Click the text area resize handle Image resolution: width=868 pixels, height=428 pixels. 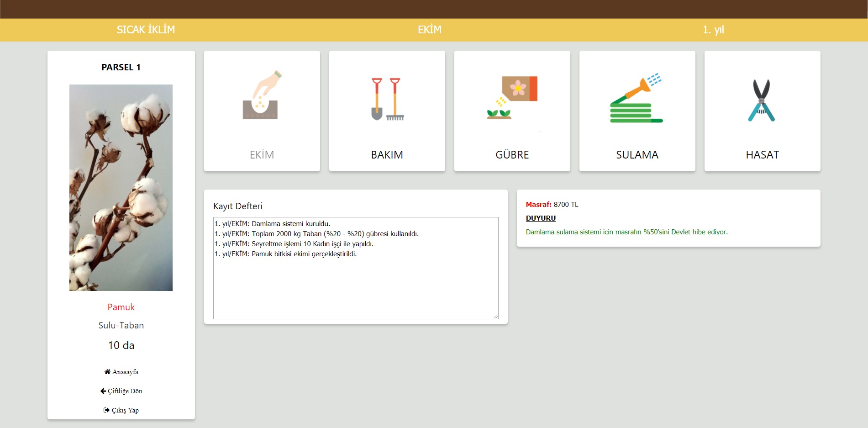(x=495, y=316)
